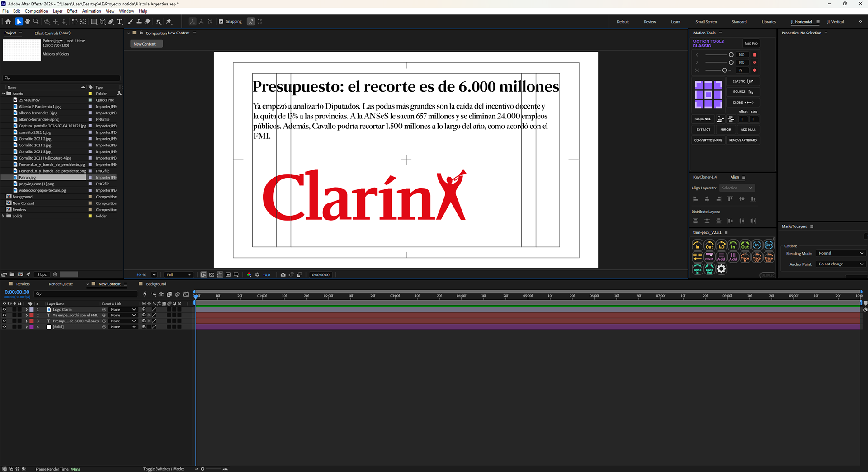Click the yellow In trim button
This screenshot has height=472, width=868.
[698, 245]
